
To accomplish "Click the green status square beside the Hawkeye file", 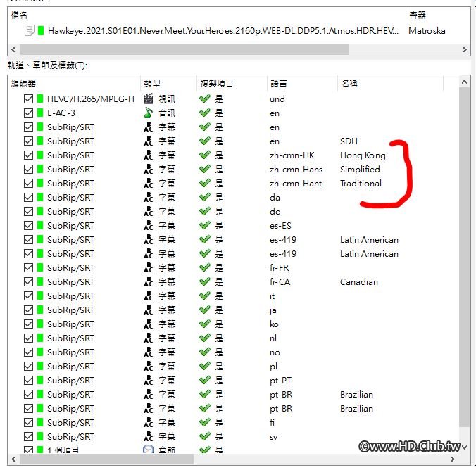I will coord(41,30).
